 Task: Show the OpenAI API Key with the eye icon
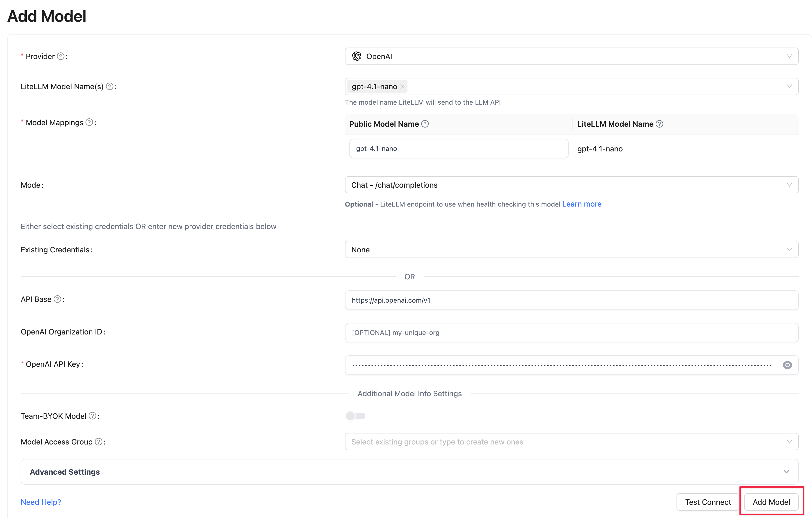pos(787,365)
